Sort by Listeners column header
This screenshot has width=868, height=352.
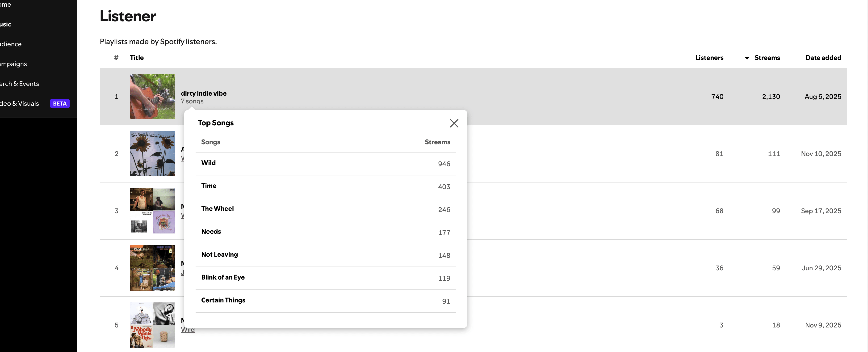pyautogui.click(x=709, y=58)
